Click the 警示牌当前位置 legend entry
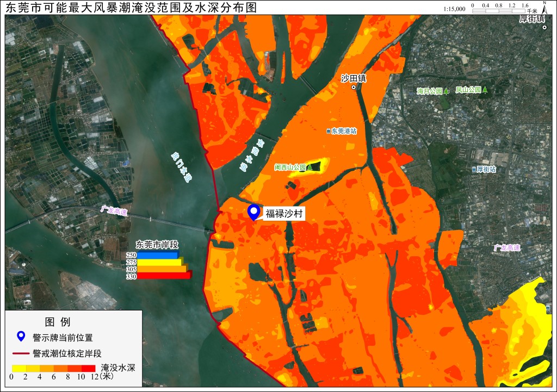Image resolution: width=557 pixels, height=392 pixels. click(x=63, y=337)
